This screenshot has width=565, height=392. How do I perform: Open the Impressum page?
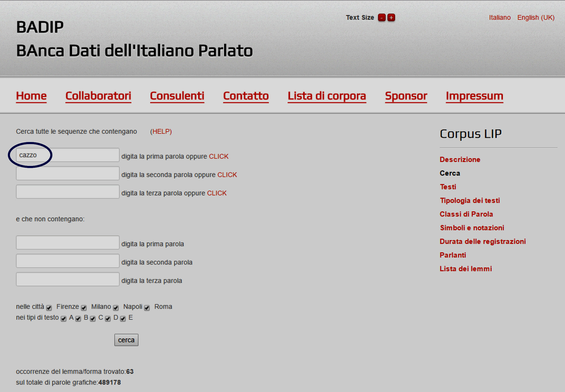pos(474,96)
